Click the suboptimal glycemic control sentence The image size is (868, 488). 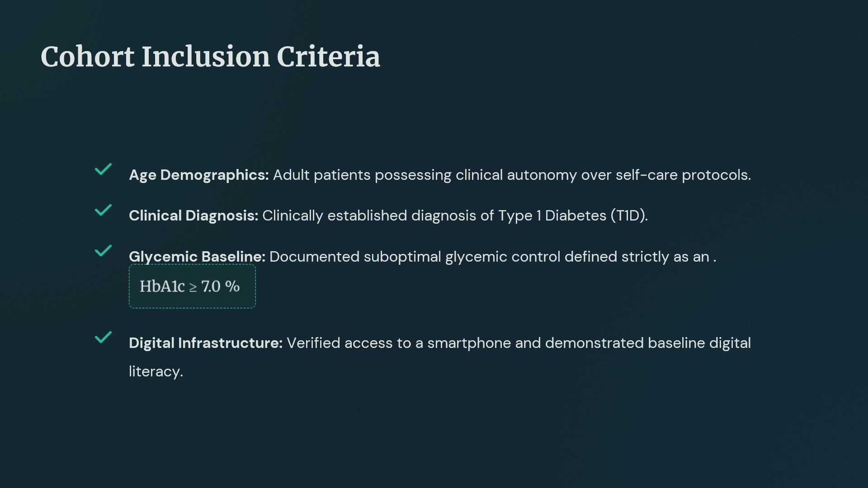point(493,257)
